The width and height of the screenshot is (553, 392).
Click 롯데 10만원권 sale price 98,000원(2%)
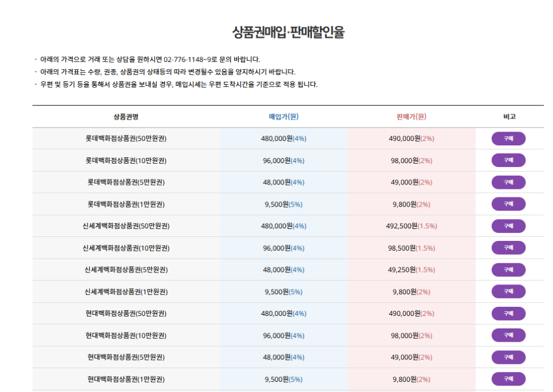(411, 160)
